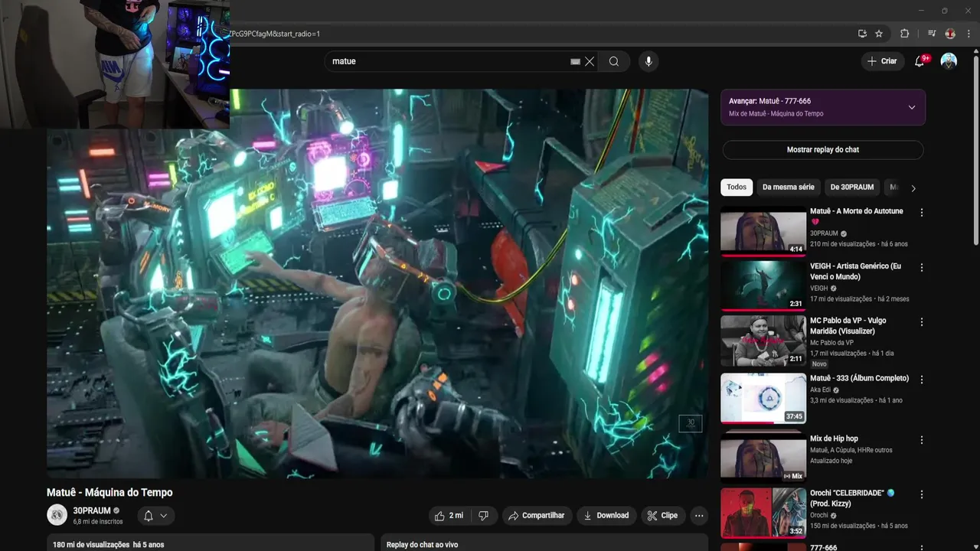Open the notifications bell
This screenshot has width=980, height=551.
click(920, 61)
